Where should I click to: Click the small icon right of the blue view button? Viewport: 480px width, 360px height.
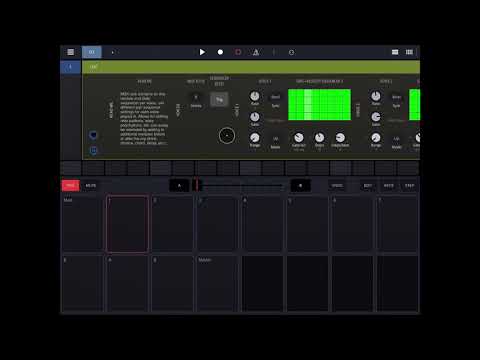[113, 52]
